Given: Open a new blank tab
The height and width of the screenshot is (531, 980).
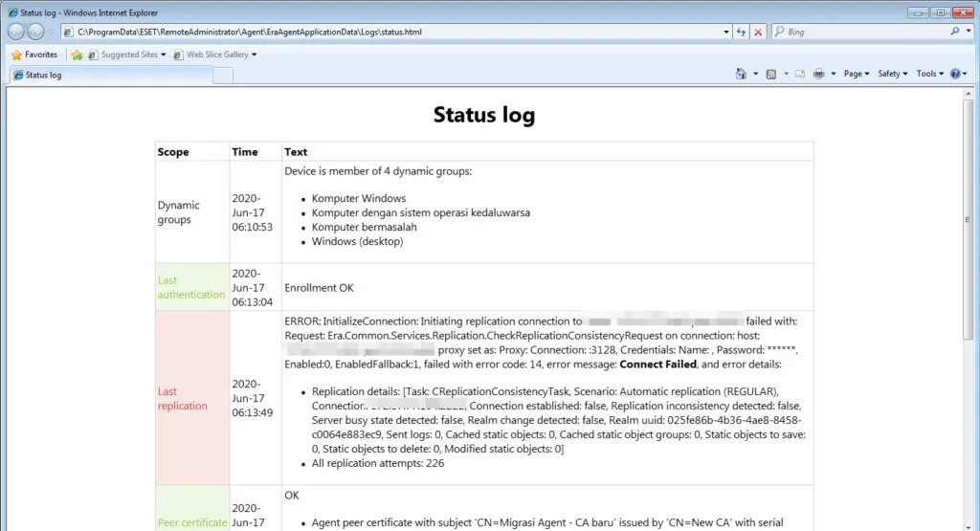Looking at the screenshot, I should point(223,76).
